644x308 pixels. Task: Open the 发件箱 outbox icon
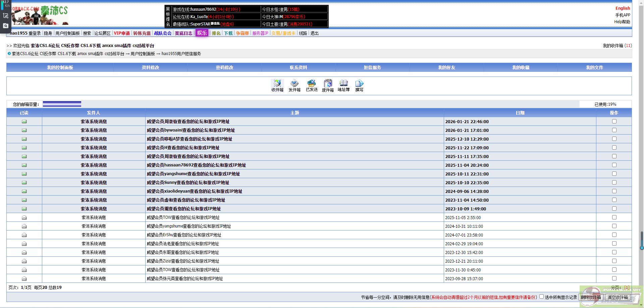coord(294,85)
